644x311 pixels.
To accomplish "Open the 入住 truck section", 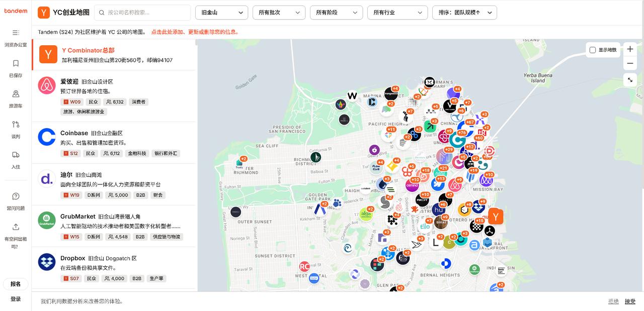I will pos(16,160).
